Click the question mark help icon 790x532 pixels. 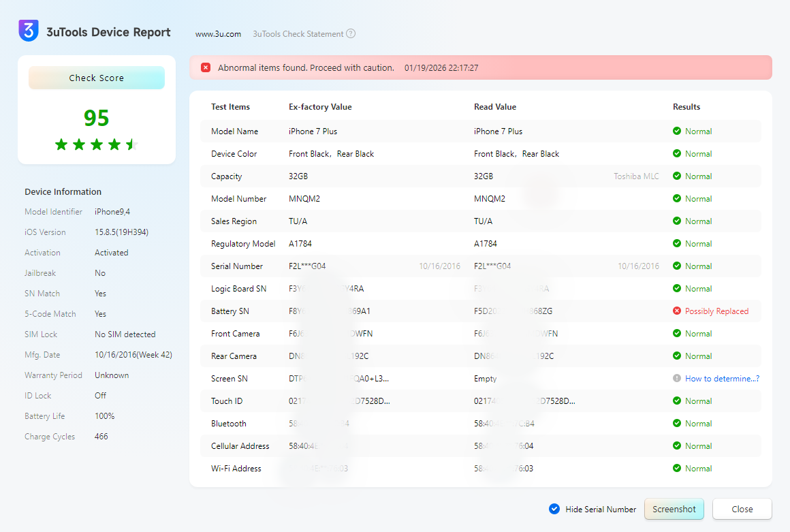pyautogui.click(x=351, y=34)
